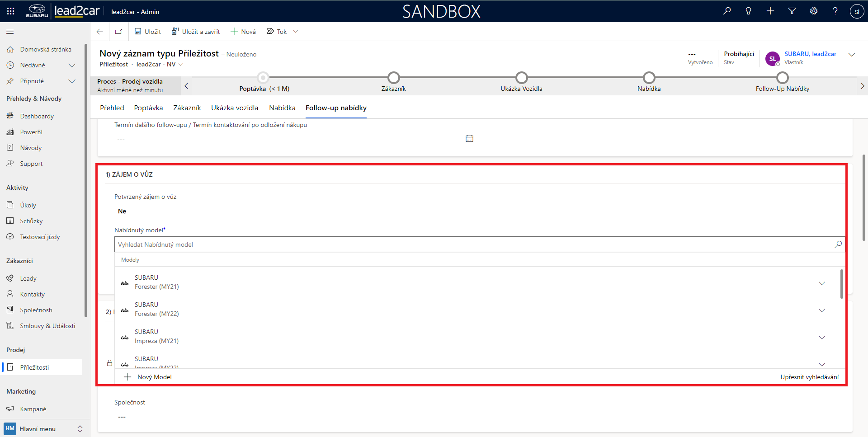Select the Nabídka process stage circle

pos(649,78)
